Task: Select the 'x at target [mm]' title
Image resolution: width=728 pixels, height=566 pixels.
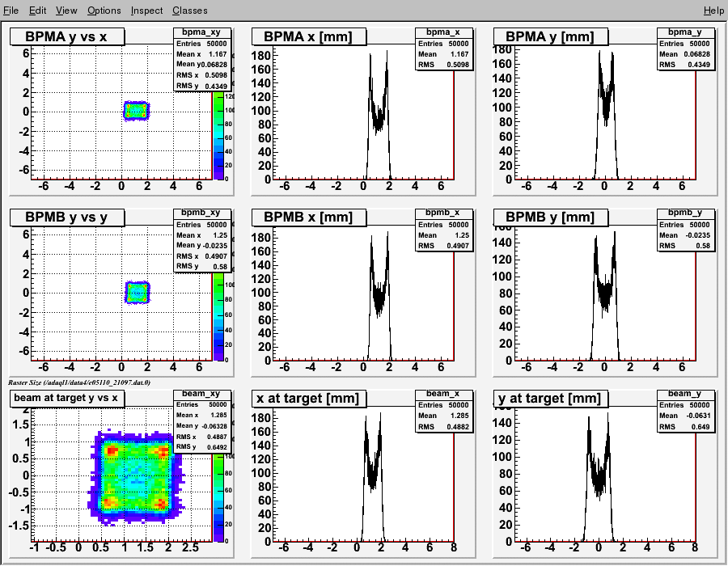Action: click(309, 398)
